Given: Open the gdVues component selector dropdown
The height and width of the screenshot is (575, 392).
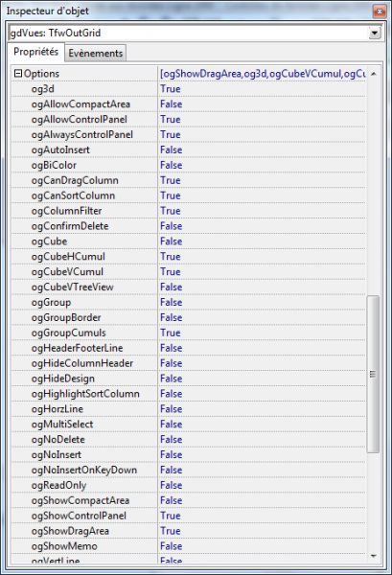Looking at the screenshot, I should [374, 34].
